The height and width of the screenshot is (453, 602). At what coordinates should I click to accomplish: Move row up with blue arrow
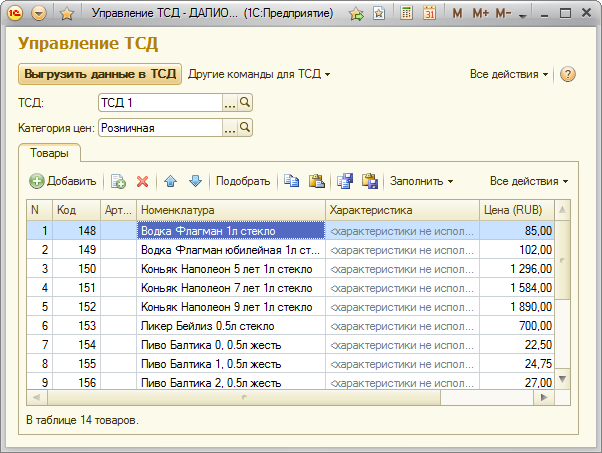point(170,181)
